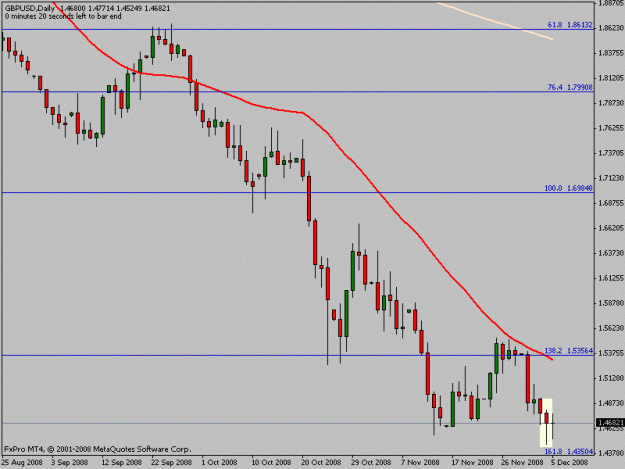Click the 29 Oct 2008 date label
The image size is (625, 469).
click(371, 462)
